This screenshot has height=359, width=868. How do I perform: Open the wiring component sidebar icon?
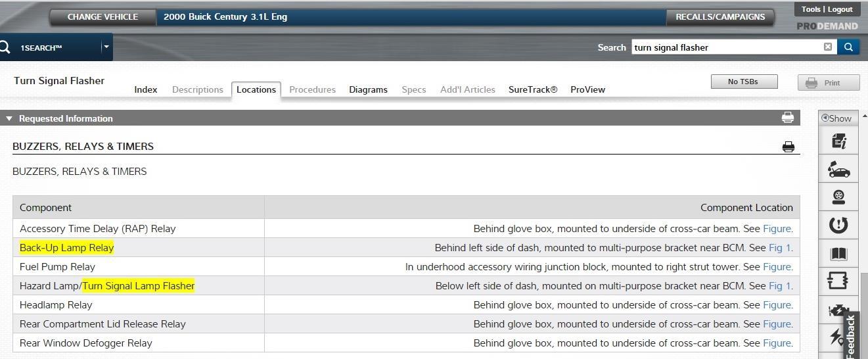click(x=838, y=281)
